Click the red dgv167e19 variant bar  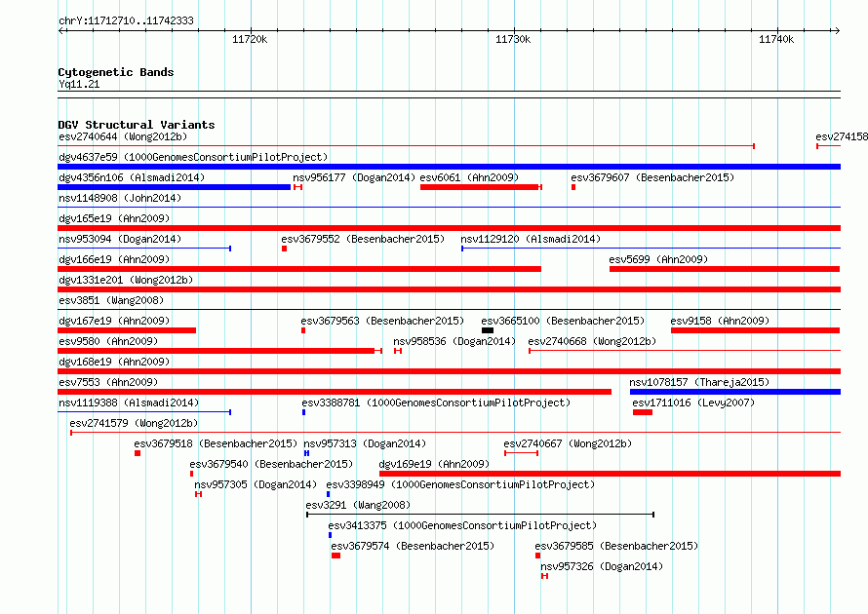point(127,330)
